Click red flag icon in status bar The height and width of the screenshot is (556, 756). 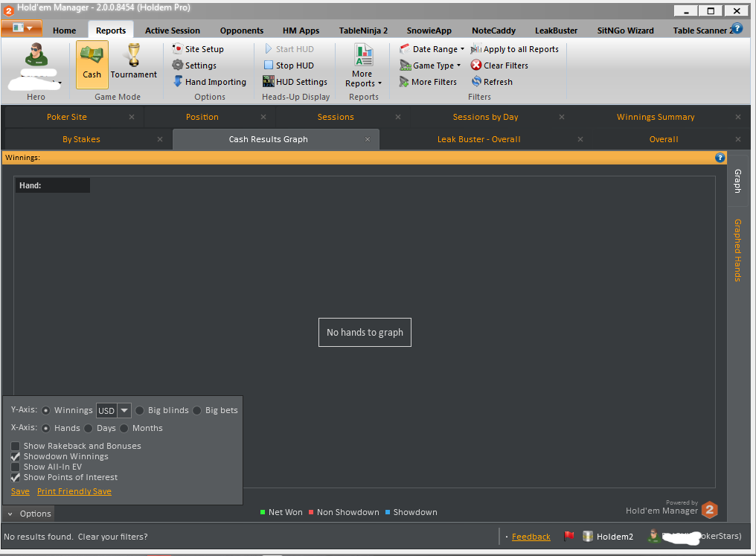tap(569, 536)
